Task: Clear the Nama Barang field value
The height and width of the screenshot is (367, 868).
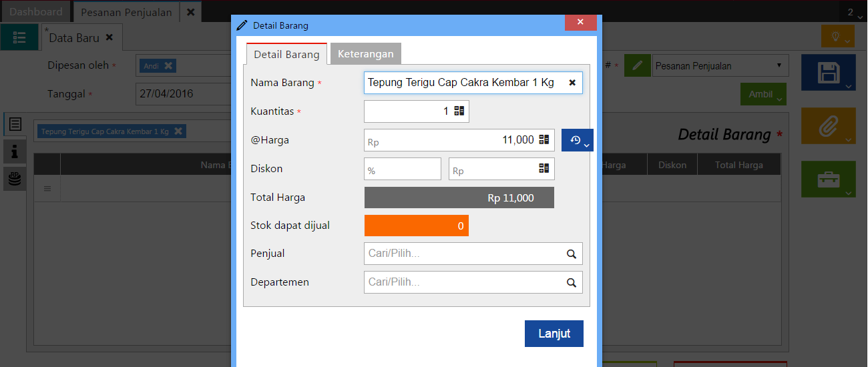Action: click(x=572, y=83)
